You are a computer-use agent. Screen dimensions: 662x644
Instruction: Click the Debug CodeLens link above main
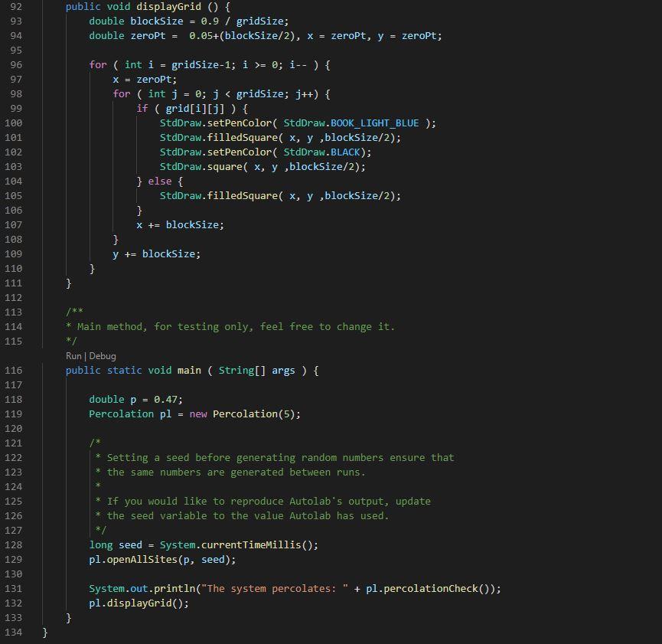103,356
